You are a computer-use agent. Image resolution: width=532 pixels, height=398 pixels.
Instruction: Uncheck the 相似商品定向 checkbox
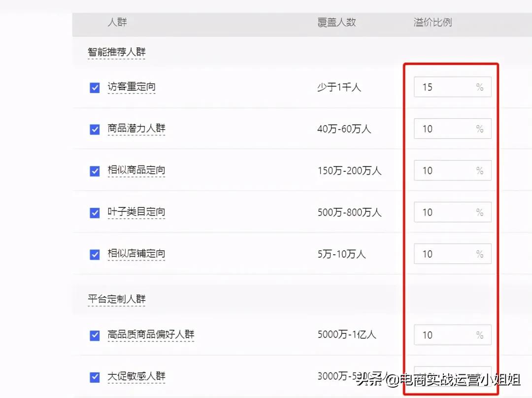coord(95,170)
